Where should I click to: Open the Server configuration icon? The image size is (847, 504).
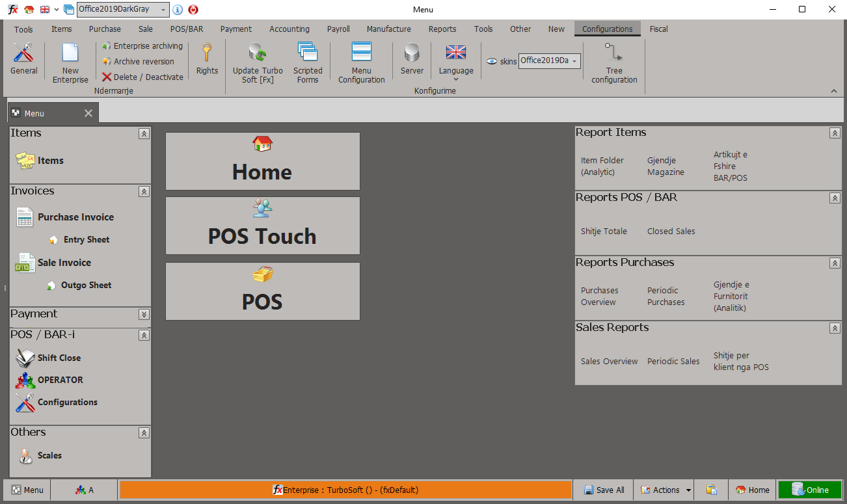click(412, 59)
